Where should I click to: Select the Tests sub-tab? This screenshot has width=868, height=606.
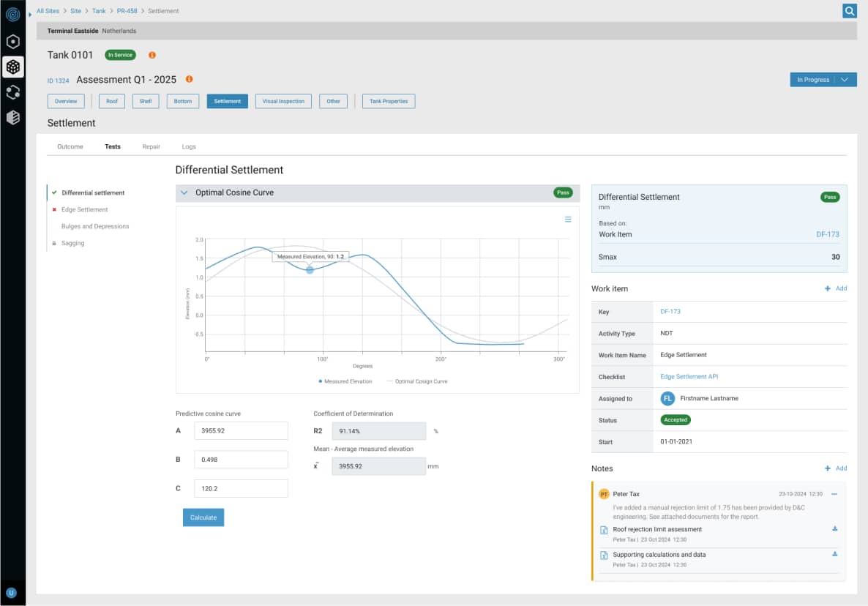[x=113, y=146]
